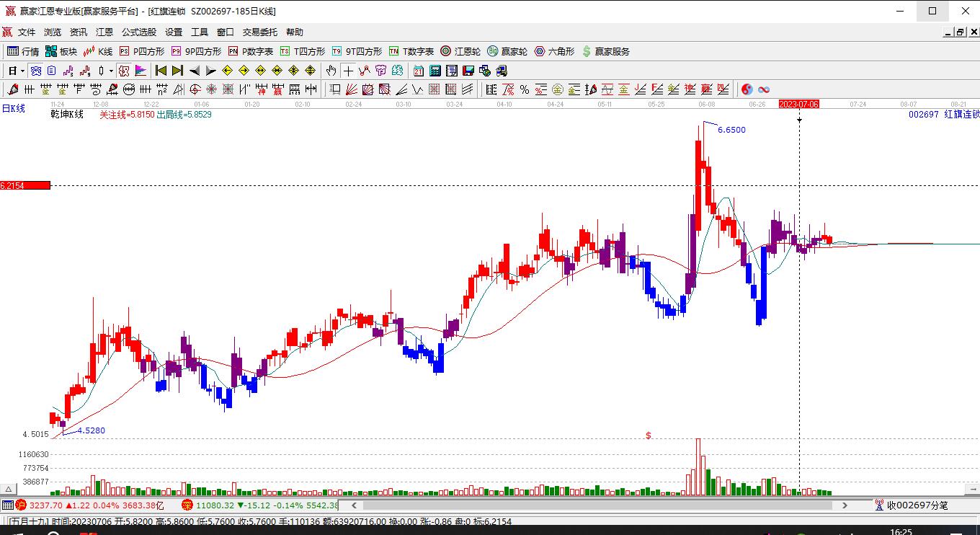Open the 帮助 menu
The image size is (980, 535).
coord(295,32)
